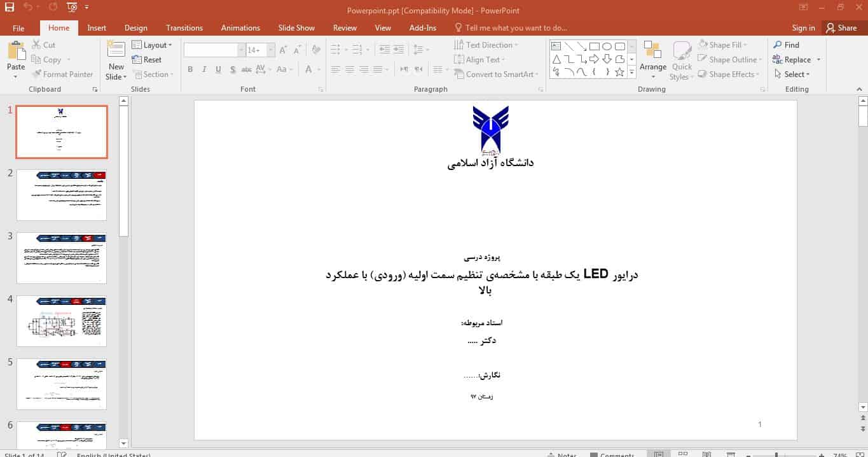Open the View tab
The height and width of the screenshot is (457, 868).
click(383, 28)
